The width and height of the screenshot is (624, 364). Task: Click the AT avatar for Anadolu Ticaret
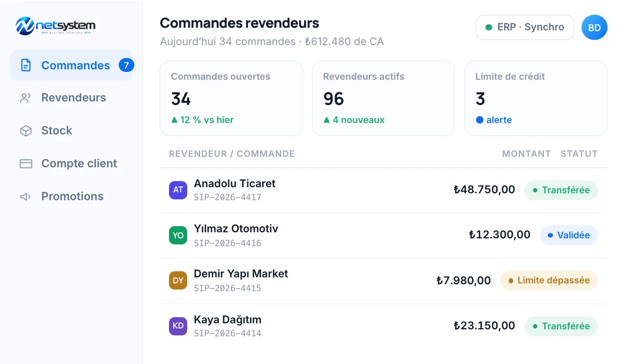pyautogui.click(x=178, y=190)
